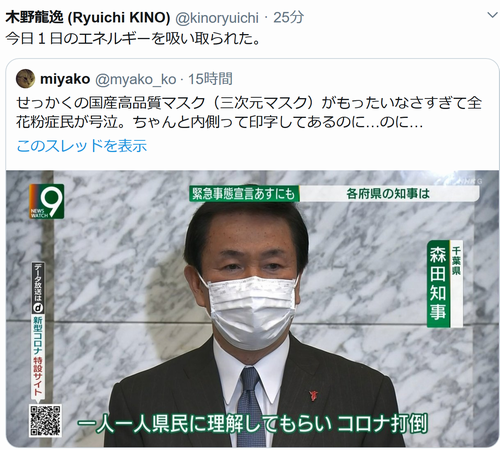Image resolution: width=500 pixels, height=450 pixels.
Task: Open the 25分 timestamp link
Action: [x=288, y=17]
